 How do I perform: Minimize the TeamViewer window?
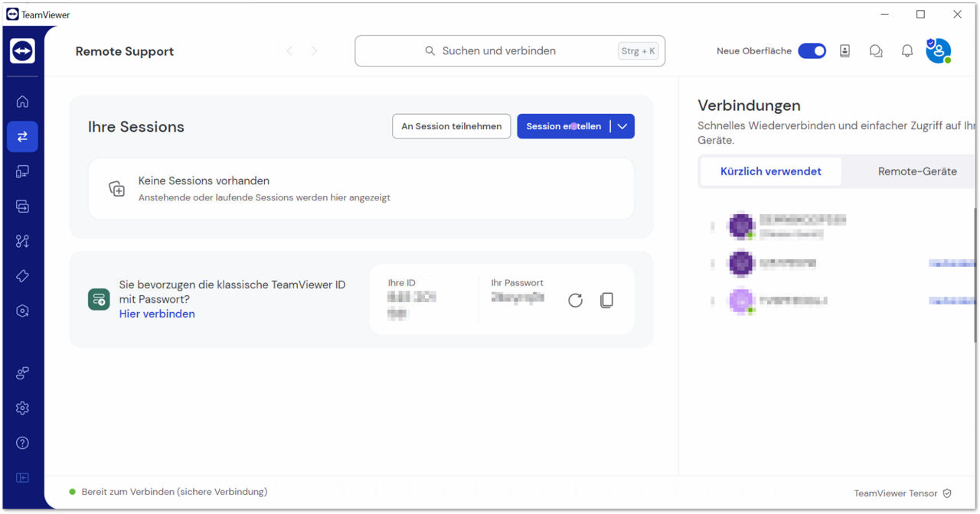pos(884,15)
